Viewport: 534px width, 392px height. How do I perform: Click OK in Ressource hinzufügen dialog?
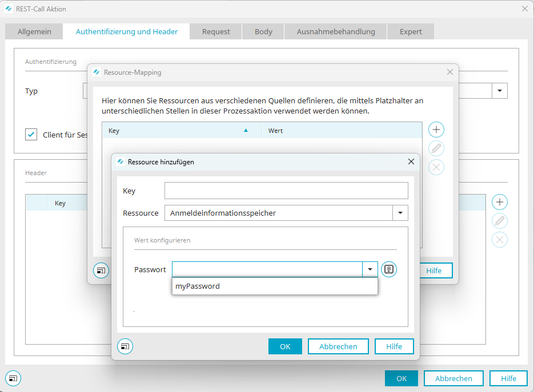click(285, 346)
